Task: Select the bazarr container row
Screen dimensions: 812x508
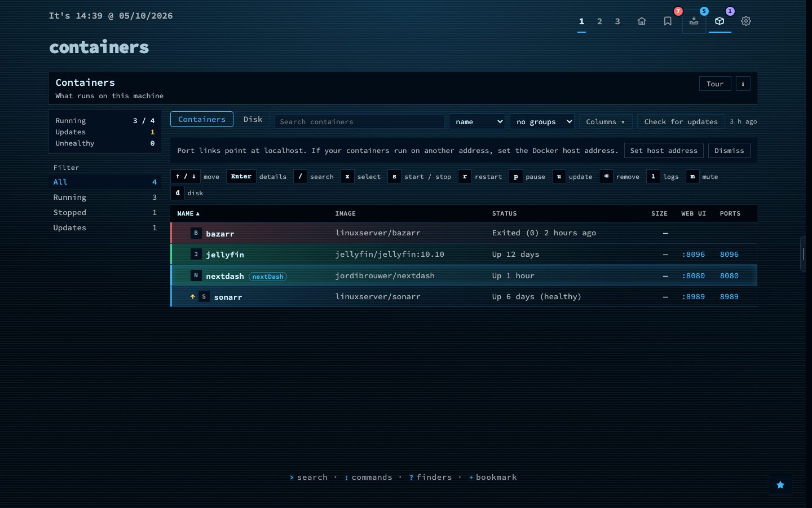Action: (464, 233)
